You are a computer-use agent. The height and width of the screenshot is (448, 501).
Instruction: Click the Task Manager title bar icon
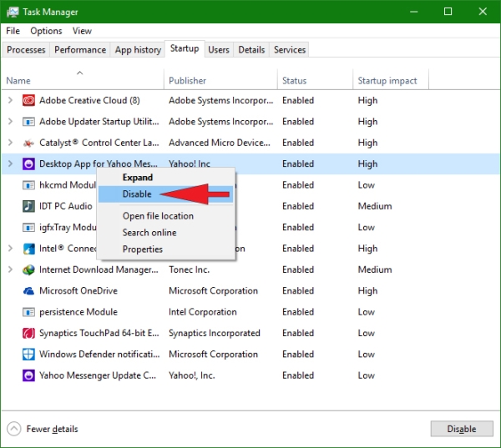[13, 13]
